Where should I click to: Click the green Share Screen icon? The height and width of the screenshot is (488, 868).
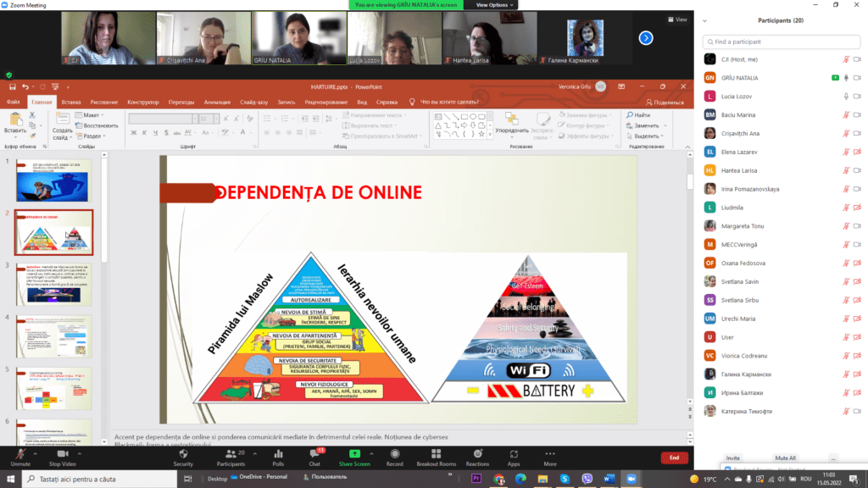point(353,454)
